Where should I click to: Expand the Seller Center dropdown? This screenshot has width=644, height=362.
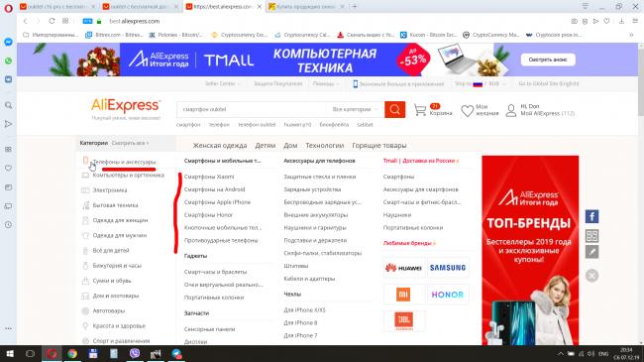pos(223,84)
